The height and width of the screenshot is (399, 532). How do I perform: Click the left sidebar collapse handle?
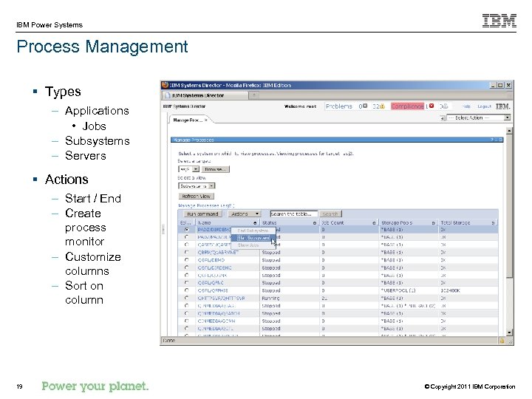tap(163, 229)
